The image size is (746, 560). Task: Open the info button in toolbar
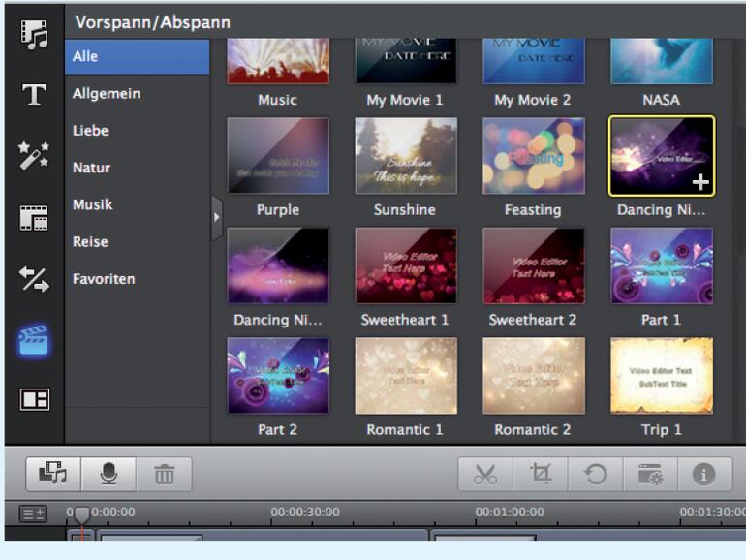pos(703,474)
